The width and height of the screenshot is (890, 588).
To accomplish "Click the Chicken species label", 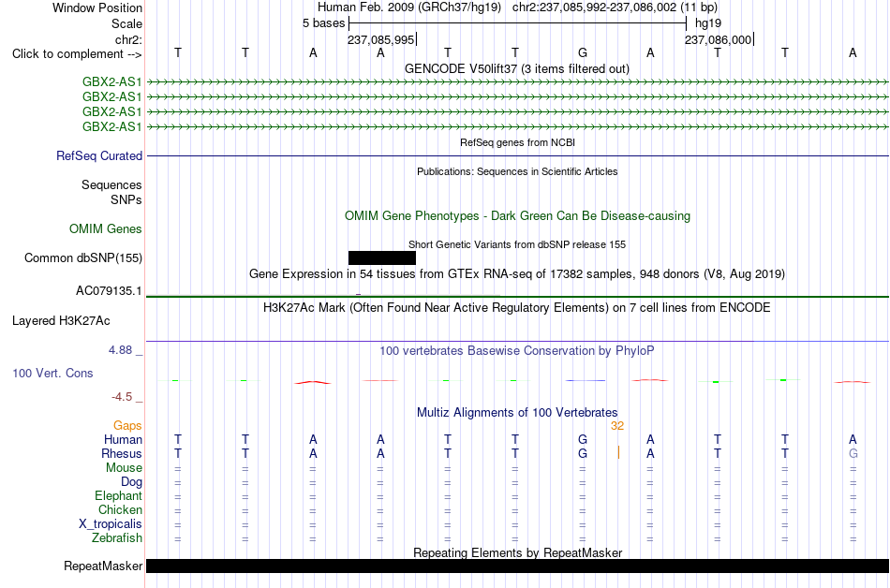I will [x=120, y=509].
